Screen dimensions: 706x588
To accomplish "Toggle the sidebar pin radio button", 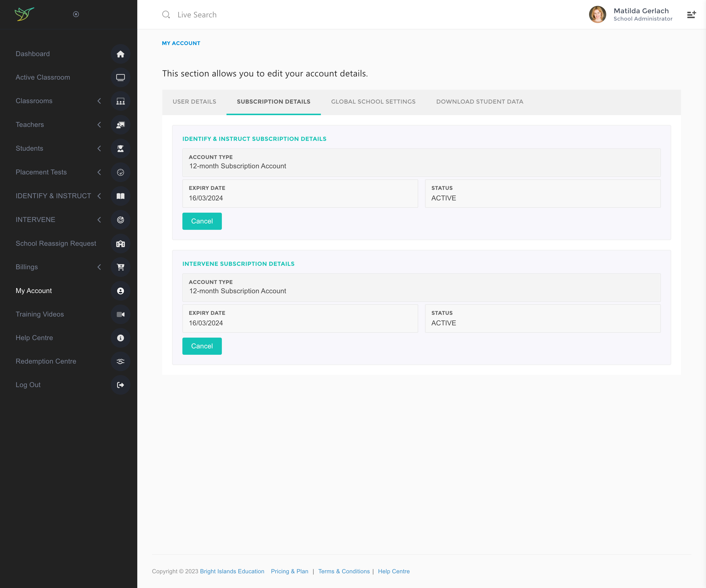I will (76, 14).
